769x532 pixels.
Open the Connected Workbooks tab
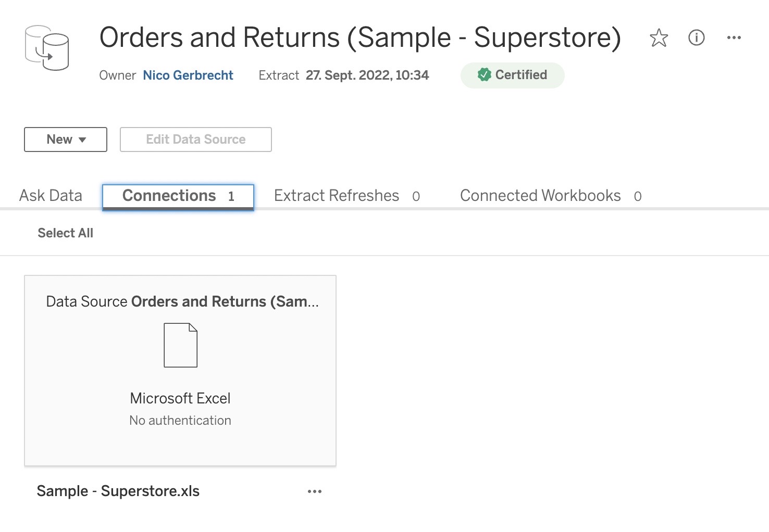click(551, 196)
